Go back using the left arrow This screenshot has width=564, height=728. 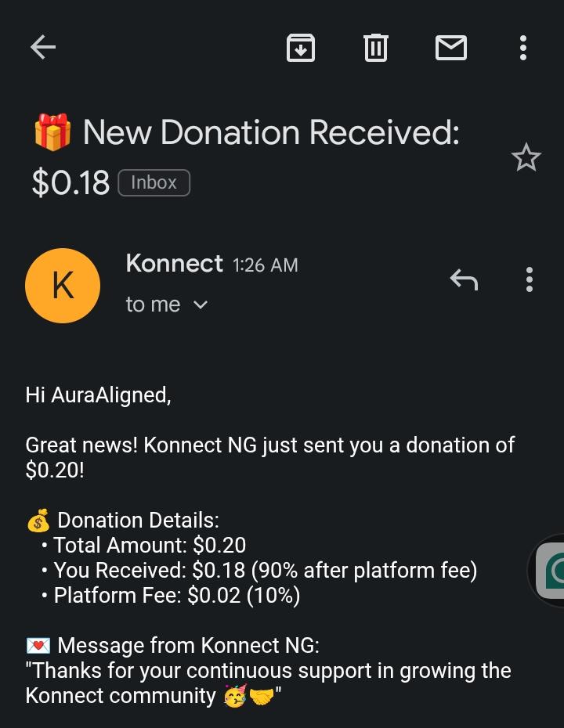click(43, 48)
